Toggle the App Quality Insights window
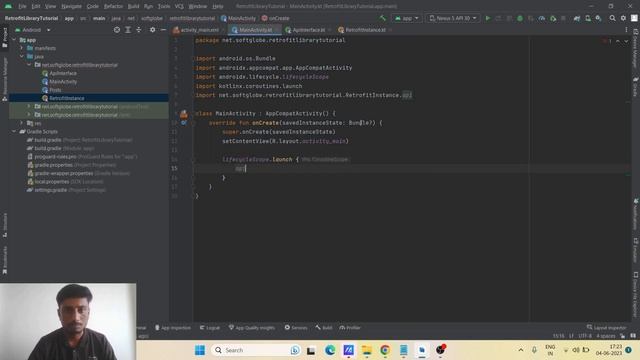The height and width of the screenshot is (360, 640). point(251,327)
